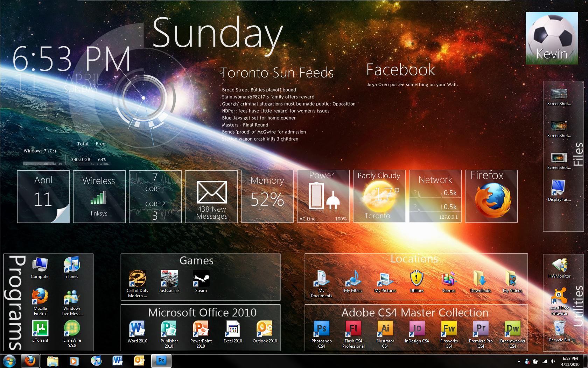Read 'Broad Street Bullies playoff bound' feed
Screen dimensions: 588x368
click(259, 90)
